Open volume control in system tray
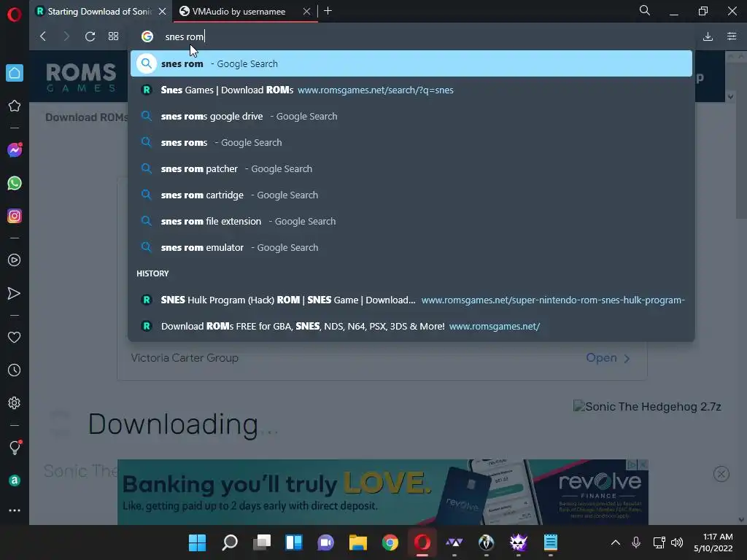The image size is (747, 560). point(677,542)
